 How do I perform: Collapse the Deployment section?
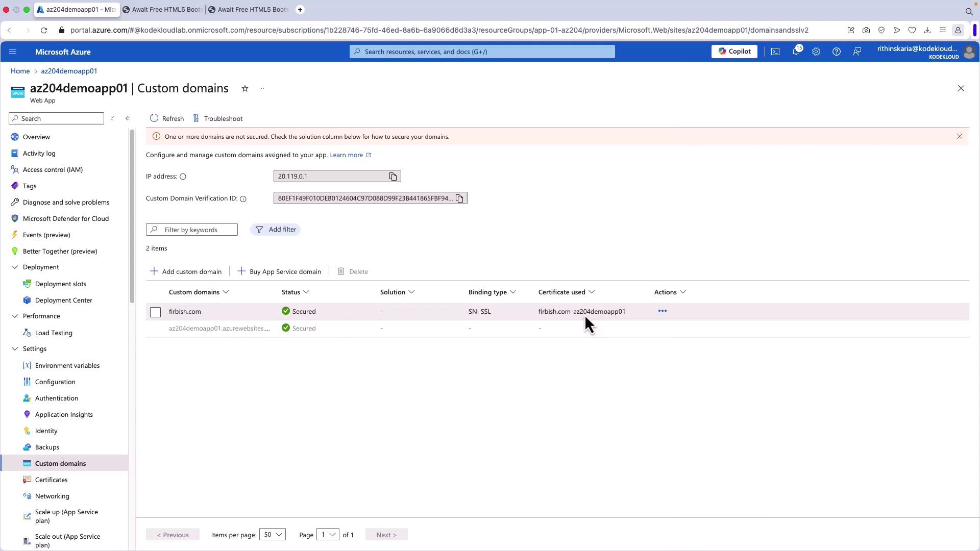[15, 267]
